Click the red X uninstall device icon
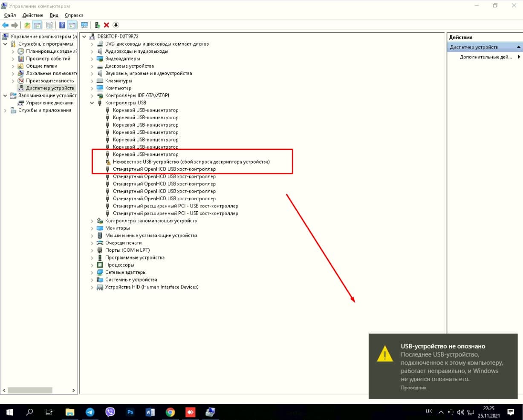Image resolution: width=523 pixels, height=420 pixels. pyautogui.click(x=107, y=25)
